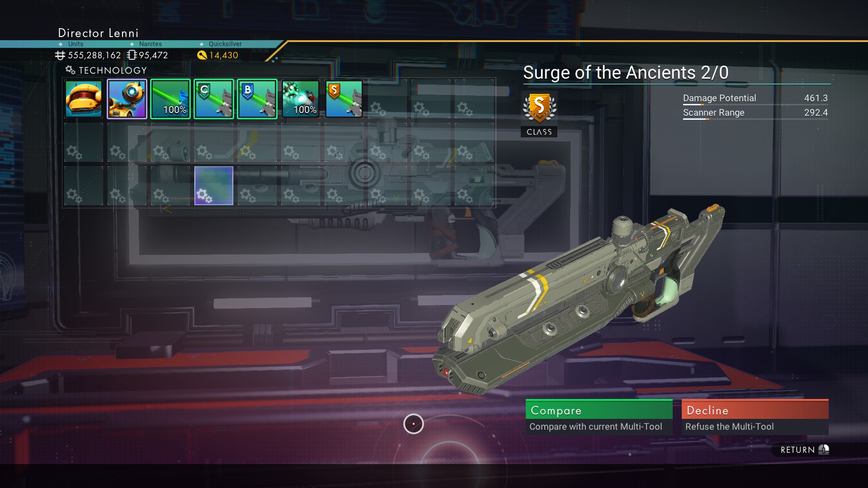Click the green mining beam 100% slot
868x488 pixels.
click(170, 99)
